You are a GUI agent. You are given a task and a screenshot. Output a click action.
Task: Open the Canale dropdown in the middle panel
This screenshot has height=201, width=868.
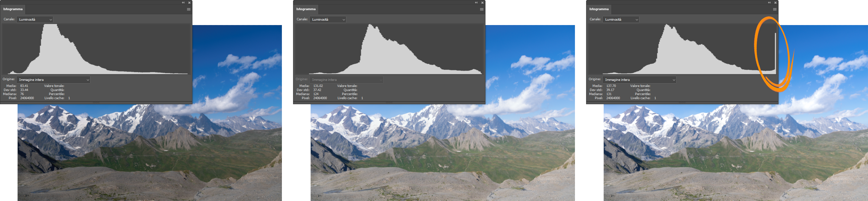328,20
